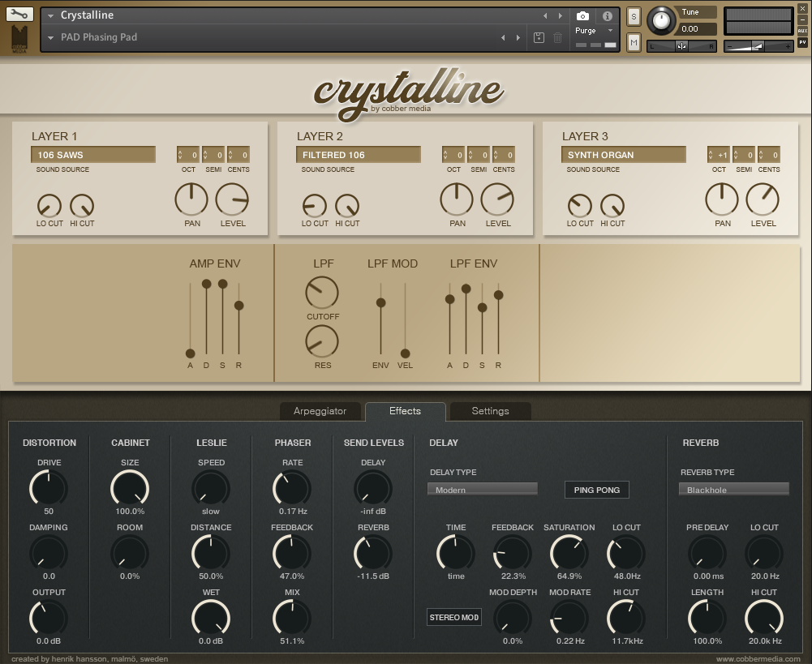This screenshot has height=664, width=812.
Task: Click the Tune knob in header
Action: coord(661,21)
